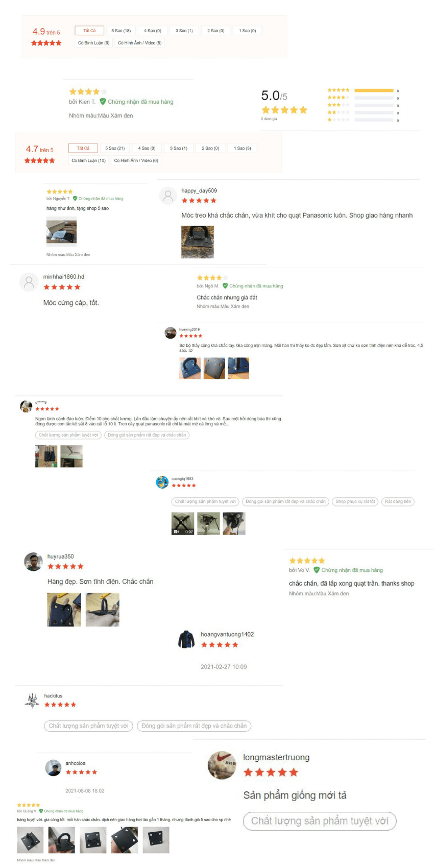This screenshot has width=434, height=868.
Task: Click hackitus's emblem avatar
Action: (32, 700)
